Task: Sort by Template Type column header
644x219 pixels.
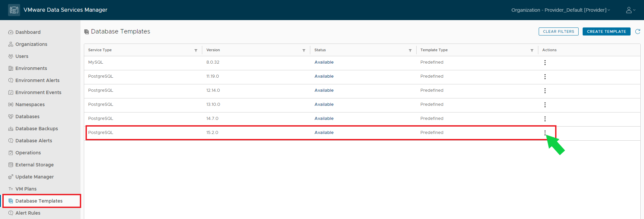Action: pos(434,50)
